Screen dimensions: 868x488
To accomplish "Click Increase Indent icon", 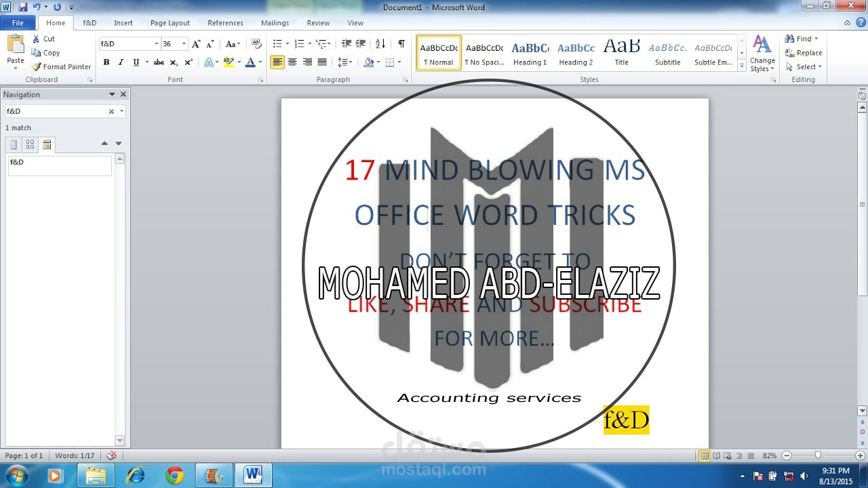I will [361, 44].
